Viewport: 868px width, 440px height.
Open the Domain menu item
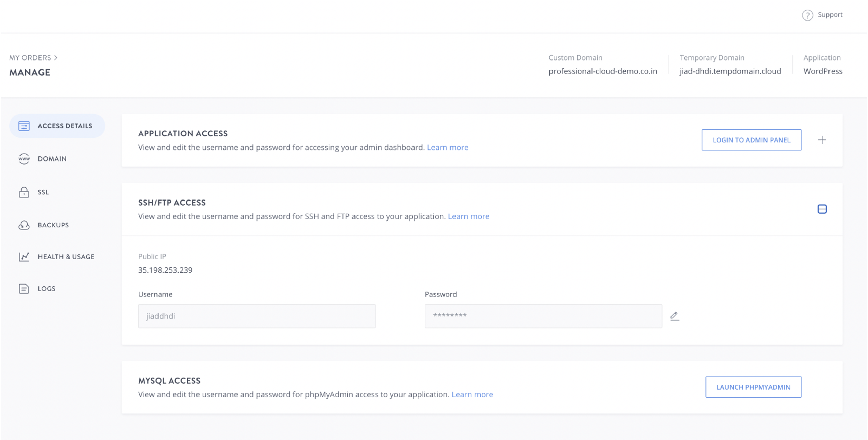coord(52,159)
